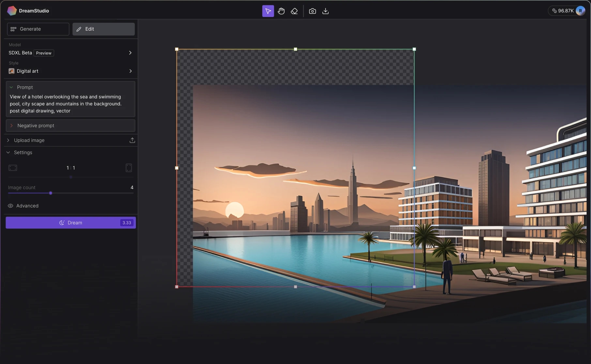
Task: Collapse the Settings section
Action: 8,152
